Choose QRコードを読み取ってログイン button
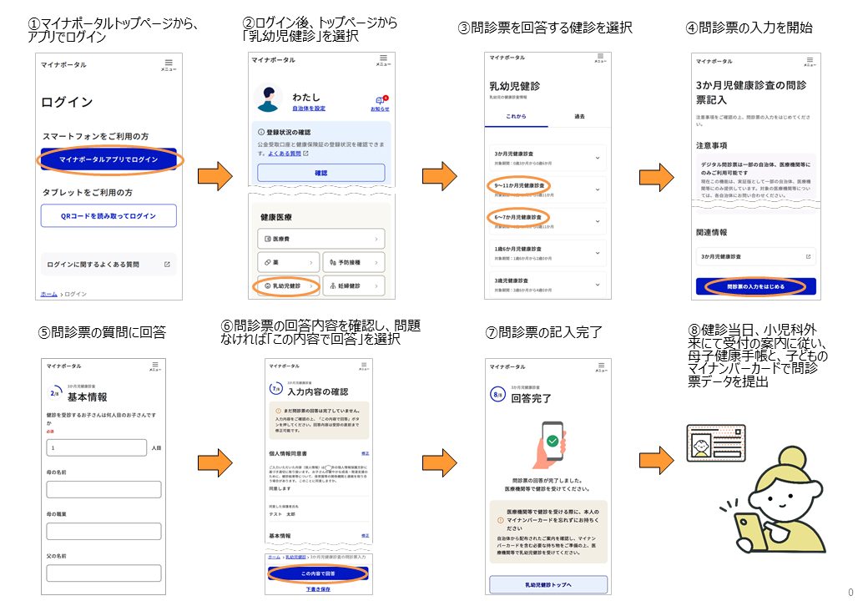 coord(108,216)
